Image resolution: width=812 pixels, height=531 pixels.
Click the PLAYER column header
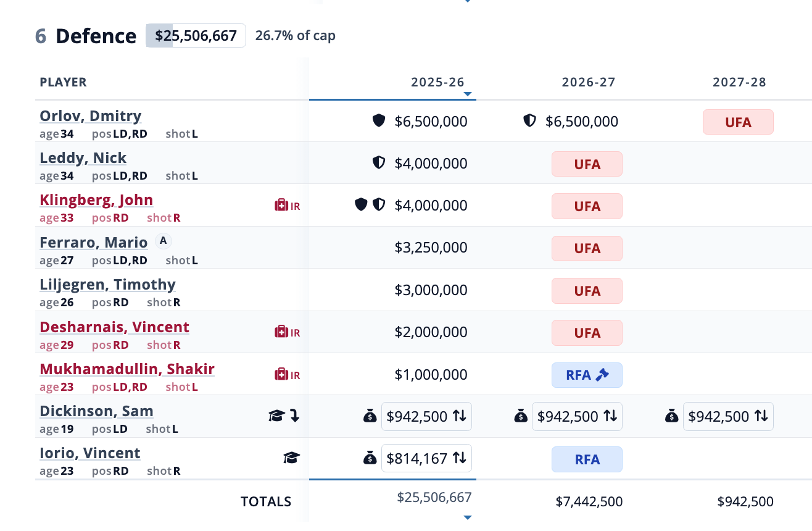pos(63,82)
